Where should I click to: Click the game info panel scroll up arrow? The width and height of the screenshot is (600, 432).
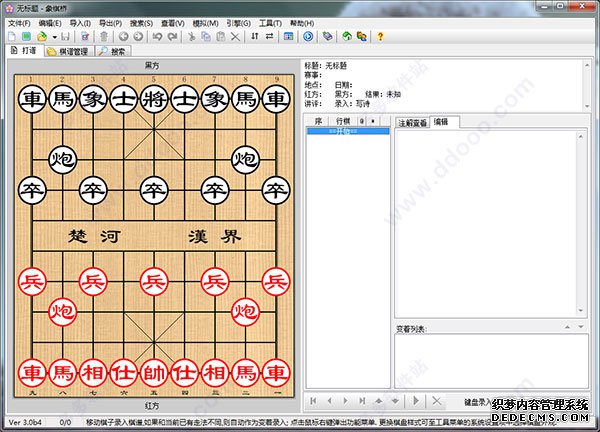click(x=587, y=65)
